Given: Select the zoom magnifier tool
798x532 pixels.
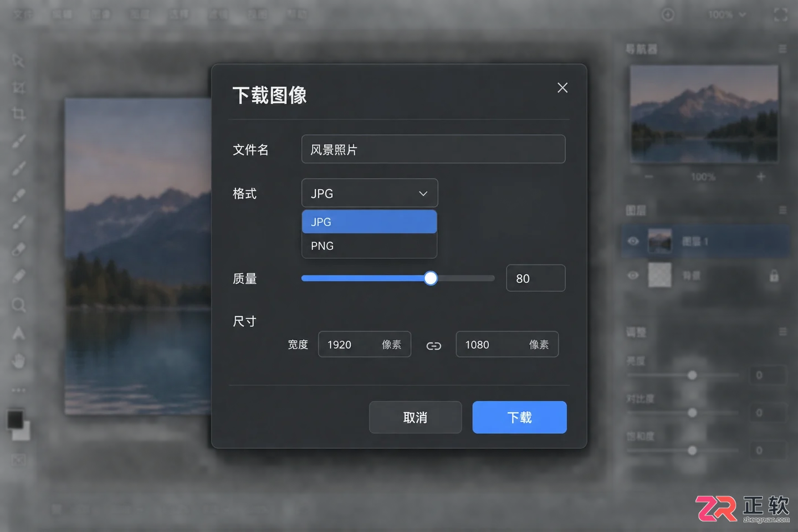Looking at the screenshot, I should point(19,305).
